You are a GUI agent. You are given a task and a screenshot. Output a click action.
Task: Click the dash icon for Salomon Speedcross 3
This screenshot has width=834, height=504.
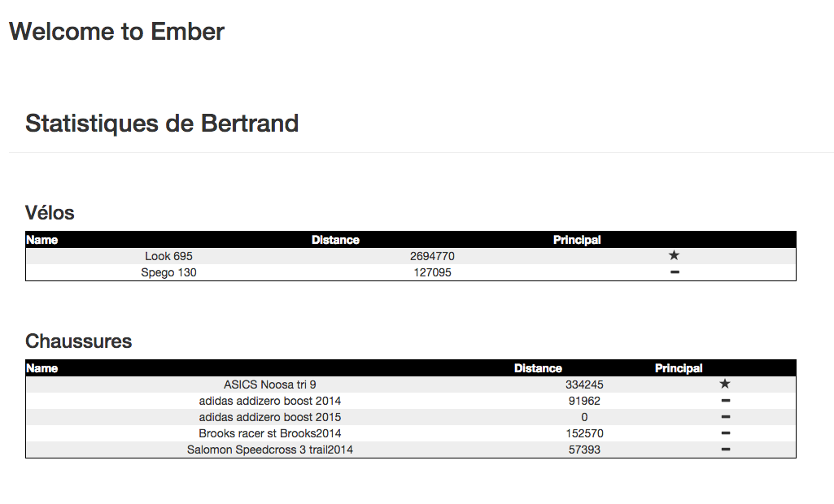click(725, 450)
